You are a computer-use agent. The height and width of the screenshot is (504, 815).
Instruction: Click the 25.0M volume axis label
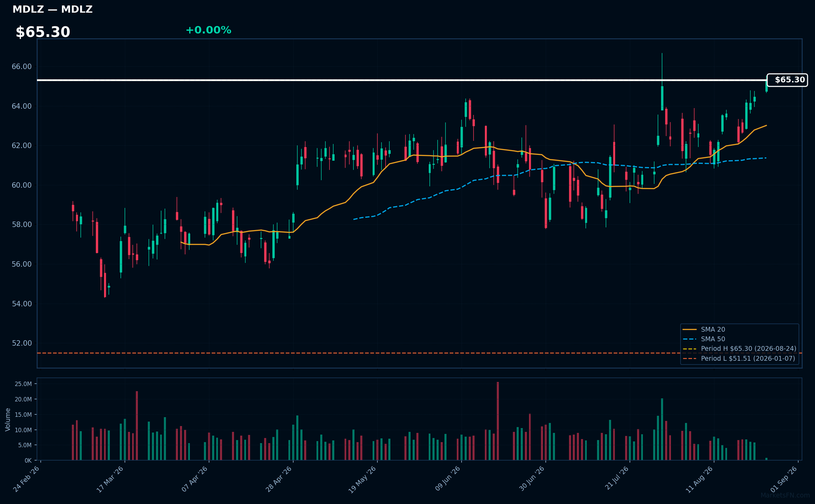pos(23,384)
